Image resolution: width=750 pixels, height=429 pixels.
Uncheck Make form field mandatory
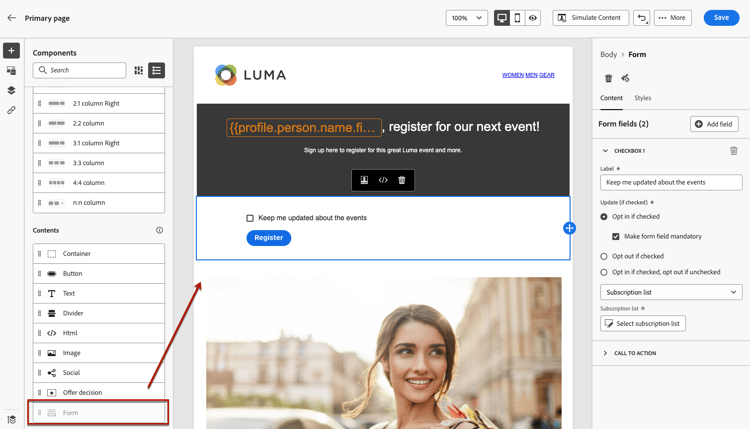tap(616, 236)
